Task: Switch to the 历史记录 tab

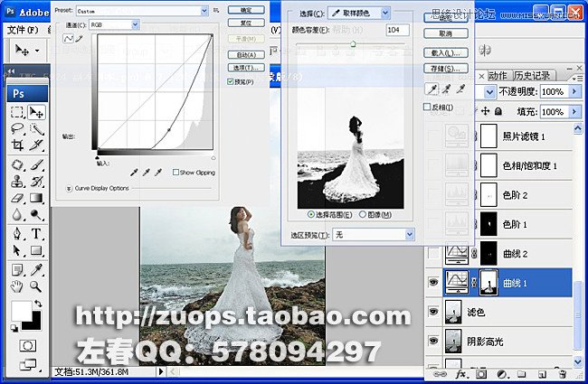Action: 532,75
